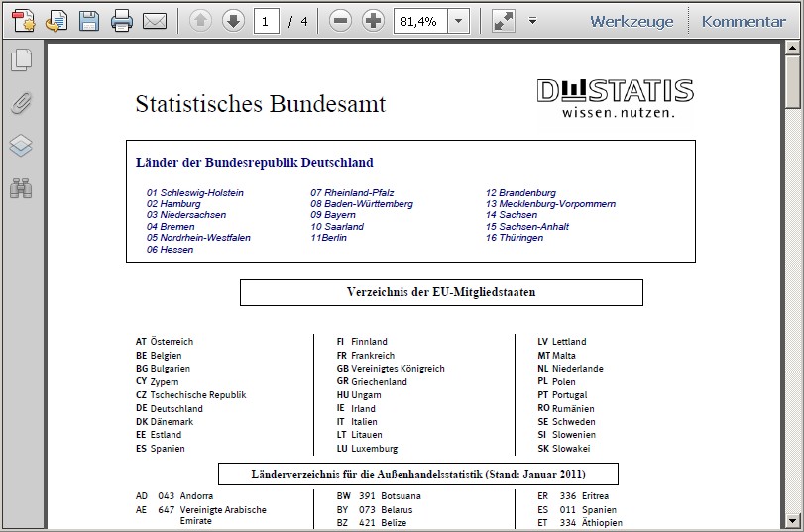Send file by email envelope icon
804x532 pixels.
coord(155,21)
